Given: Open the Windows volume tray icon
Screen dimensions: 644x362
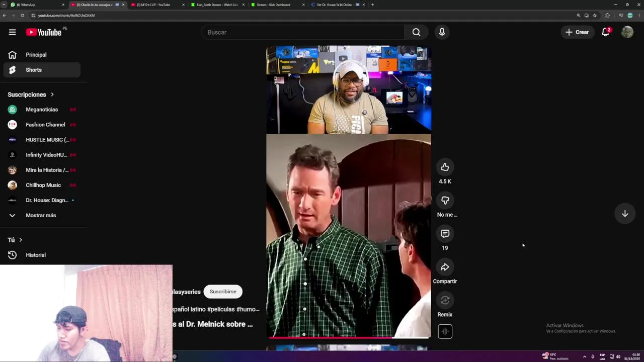Looking at the screenshot, I should (x=618, y=356).
